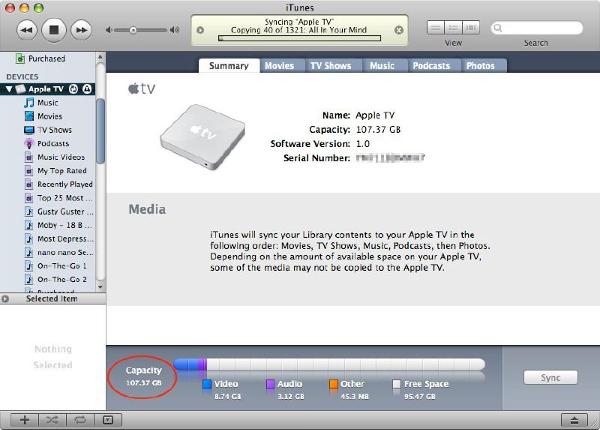Click the blue Video legend swatch
Viewport: 600px width, 430px height.
pyautogui.click(x=207, y=384)
